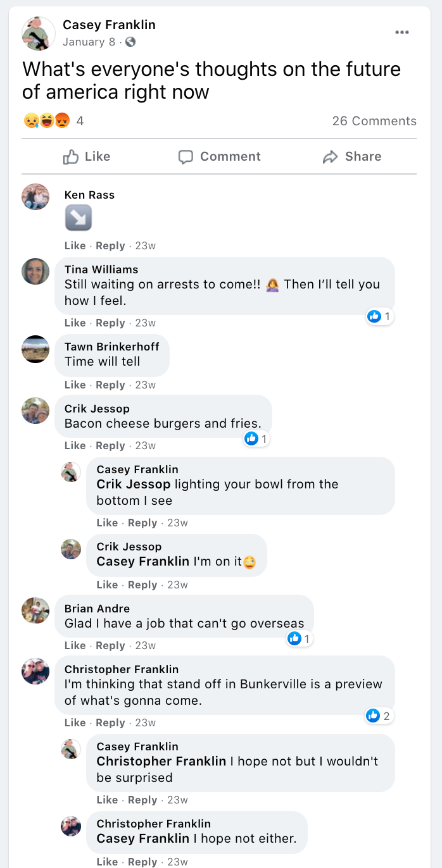The height and width of the screenshot is (868, 442).
Task: Click Ken Rass's profile picture
Action: [35, 197]
